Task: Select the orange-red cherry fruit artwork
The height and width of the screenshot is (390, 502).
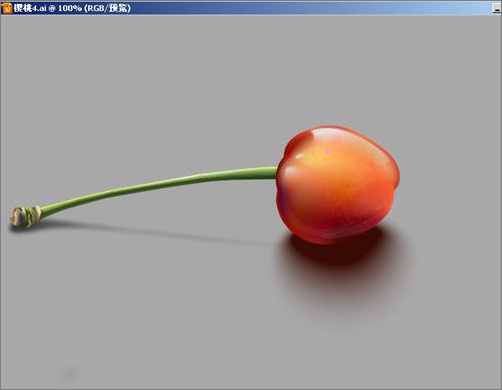Action: tap(338, 185)
